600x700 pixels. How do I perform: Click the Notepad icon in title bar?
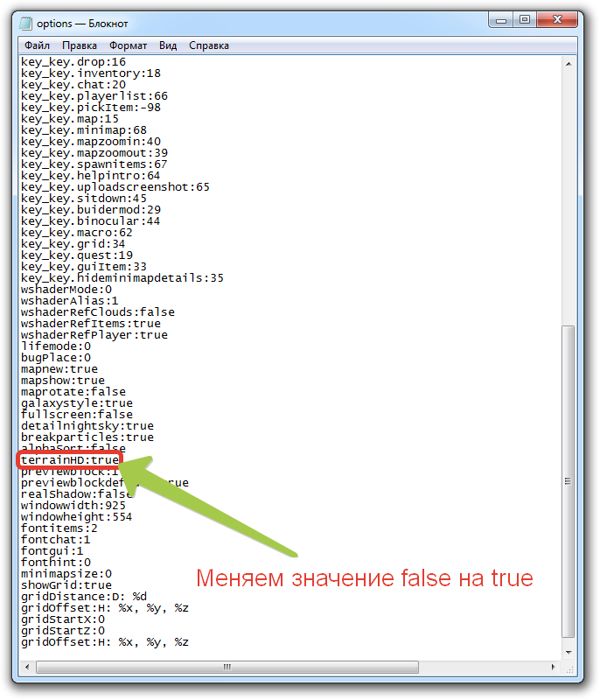pyautogui.click(x=27, y=22)
